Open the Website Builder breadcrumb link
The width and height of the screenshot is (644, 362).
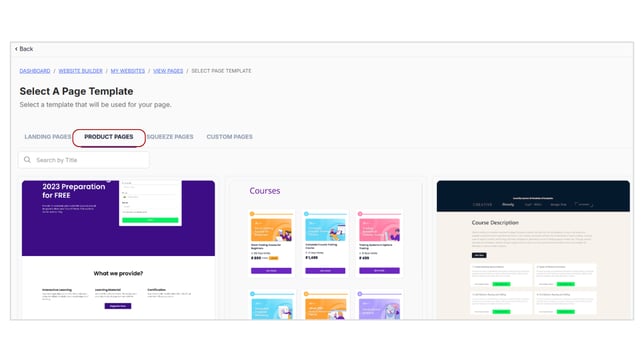[80, 71]
